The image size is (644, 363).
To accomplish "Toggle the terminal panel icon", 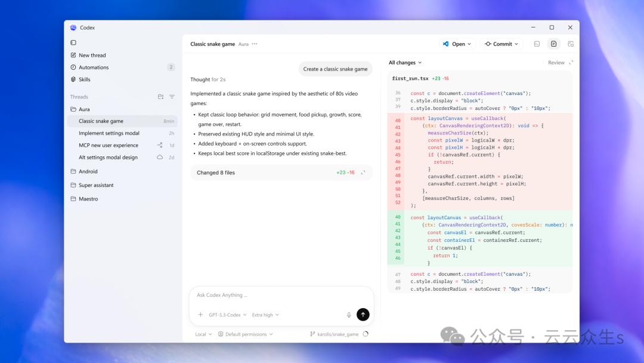I will pos(537,44).
